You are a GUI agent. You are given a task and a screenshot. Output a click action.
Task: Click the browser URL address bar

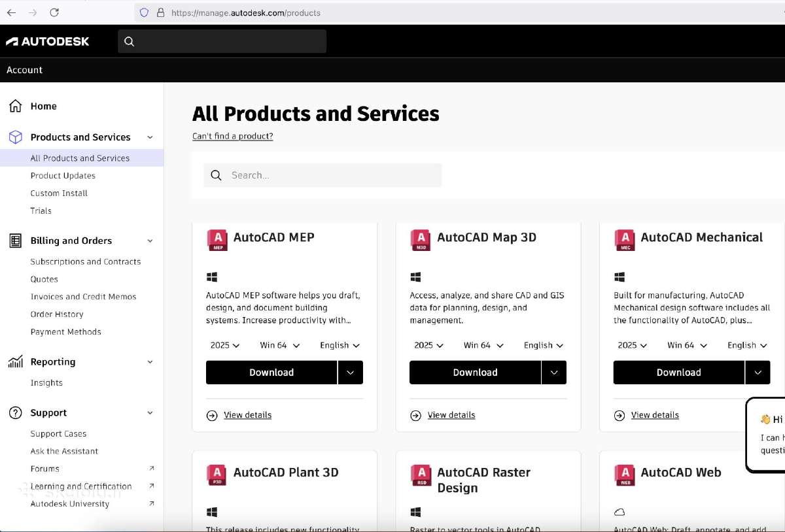(x=458, y=12)
